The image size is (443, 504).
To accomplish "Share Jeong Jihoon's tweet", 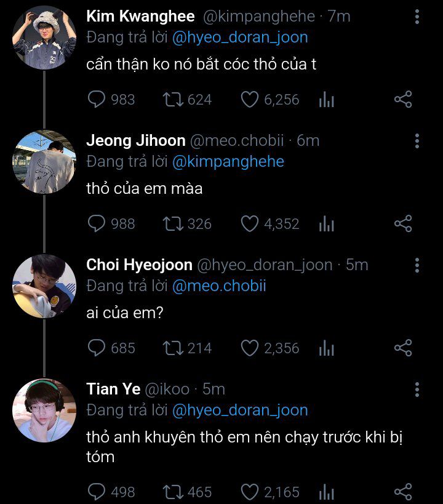I will pyautogui.click(x=402, y=224).
